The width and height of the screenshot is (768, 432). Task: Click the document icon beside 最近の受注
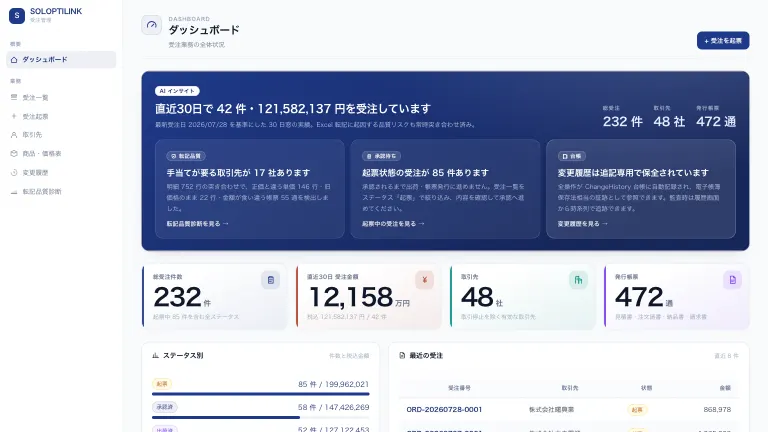[x=402, y=356]
